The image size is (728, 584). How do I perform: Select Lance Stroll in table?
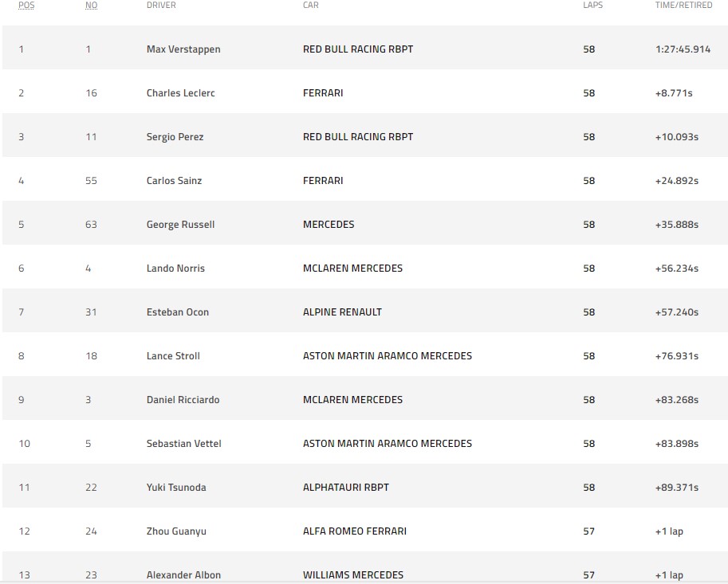click(x=173, y=356)
